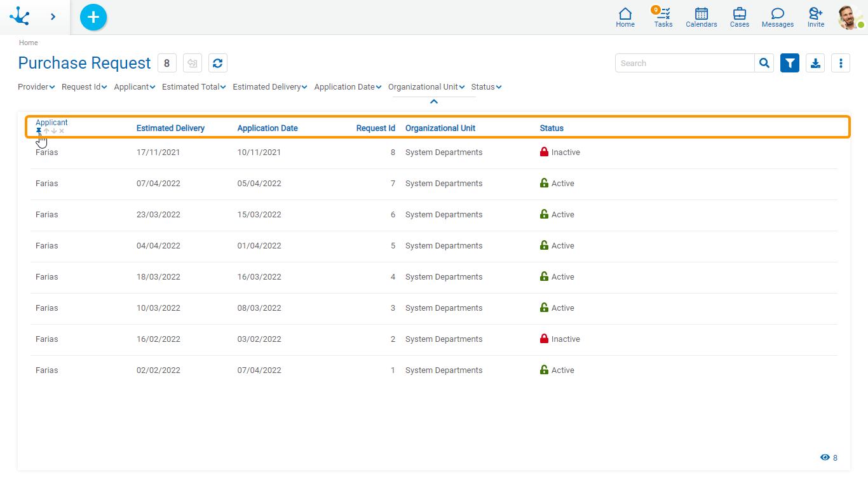The image size is (868, 488).
Task: Click the green lock icon in request 4 row
Action: [x=544, y=276]
